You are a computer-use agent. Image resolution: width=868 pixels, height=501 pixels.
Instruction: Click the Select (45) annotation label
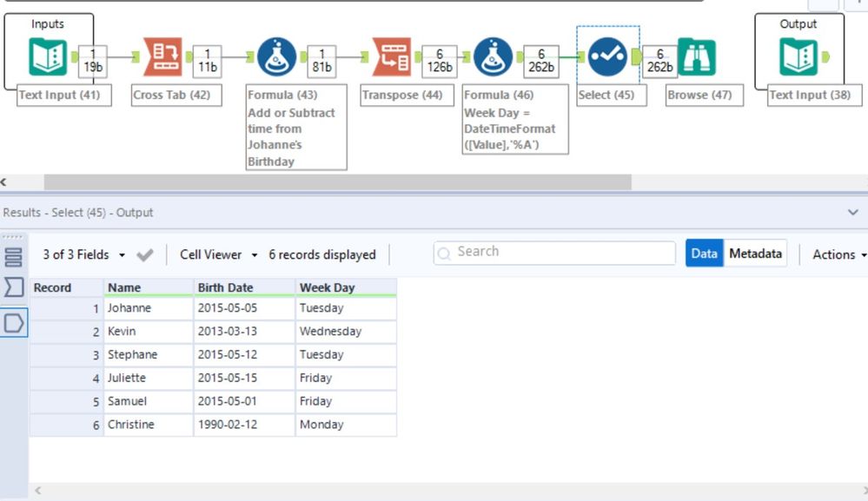pyautogui.click(x=611, y=96)
